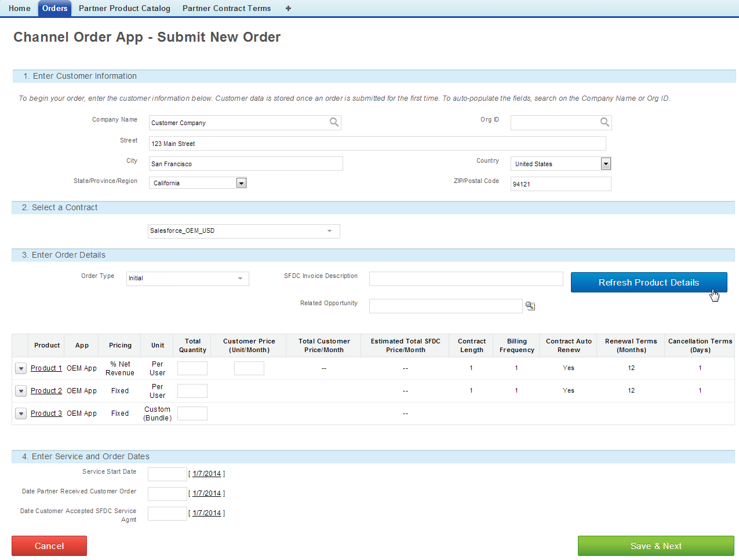
Task: Click the Customer Price box for Product 1
Action: tap(249, 368)
